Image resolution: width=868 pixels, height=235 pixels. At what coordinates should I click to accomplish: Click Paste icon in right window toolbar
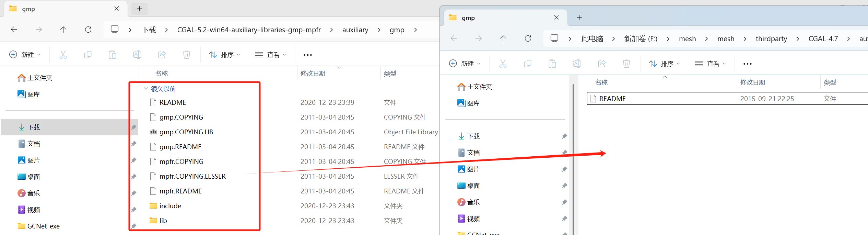point(552,64)
